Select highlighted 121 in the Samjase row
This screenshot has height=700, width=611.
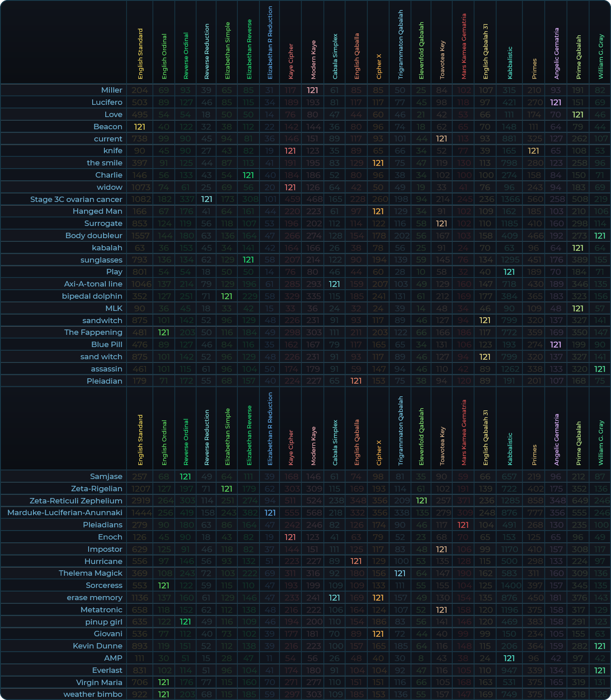click(x=185, y=476)
